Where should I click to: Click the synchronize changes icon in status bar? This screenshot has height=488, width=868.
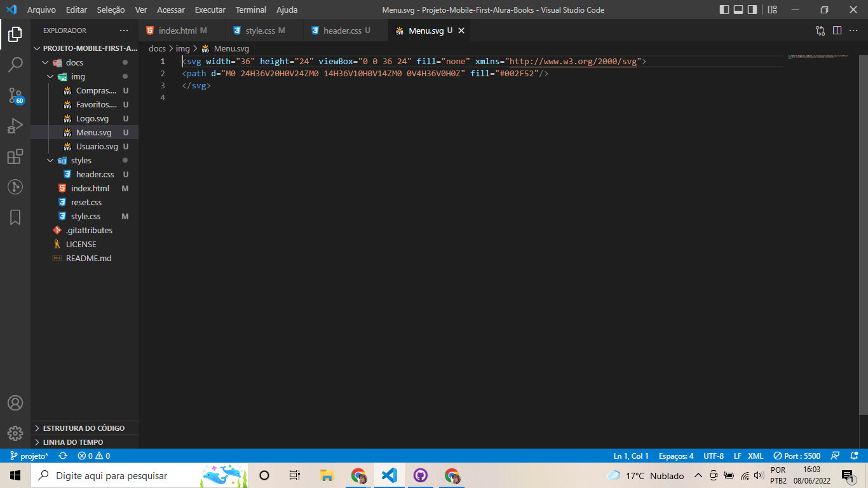(63, 456)
